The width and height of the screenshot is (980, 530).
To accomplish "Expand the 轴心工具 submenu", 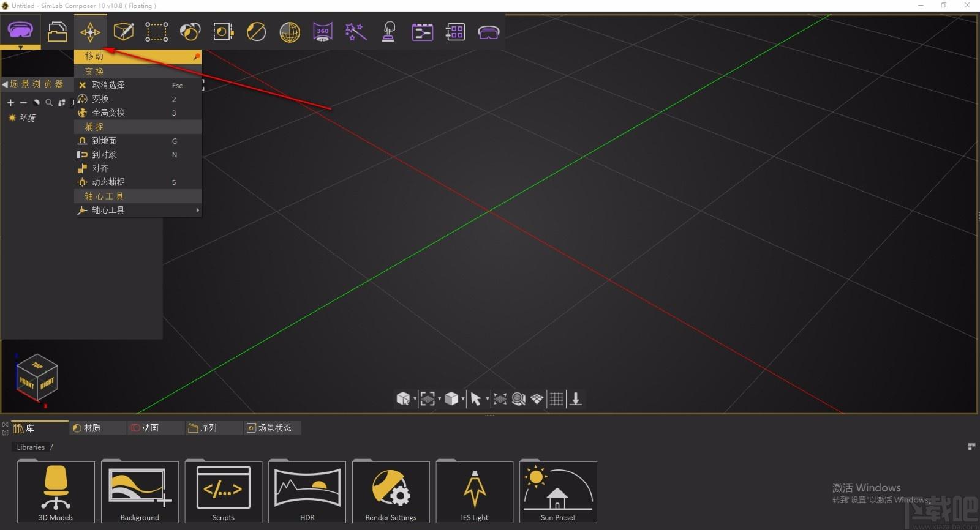I will click(x=138, y=210).
